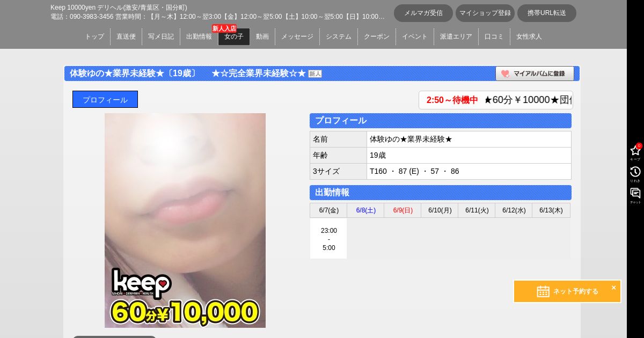This screenshot has height=338, width=644.
Task: Click the マイショップ登録 button
Action: (485, 13)
